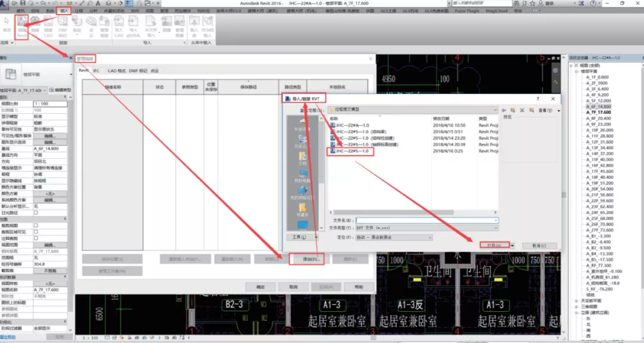
Task: Open the file type RVT dropdown
Action: (x=496, y=228)
